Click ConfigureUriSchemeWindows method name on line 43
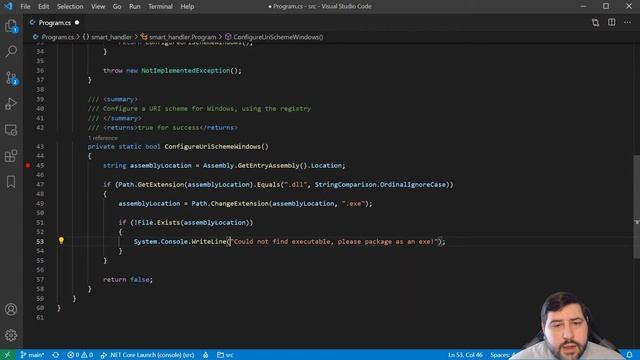The image size is (640, 360). 212,146
